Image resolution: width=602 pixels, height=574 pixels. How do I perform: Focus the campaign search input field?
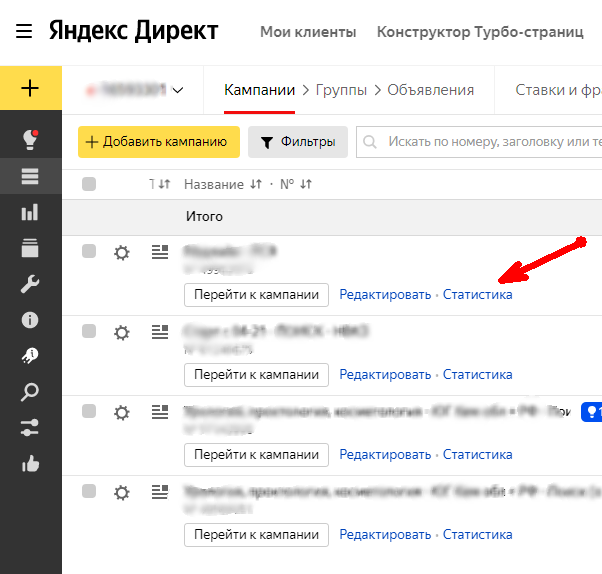tap(479, 142)
